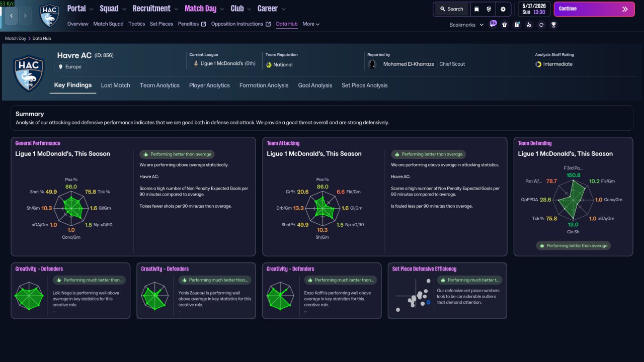Open the Team Attacking card title

click(283, 143)
